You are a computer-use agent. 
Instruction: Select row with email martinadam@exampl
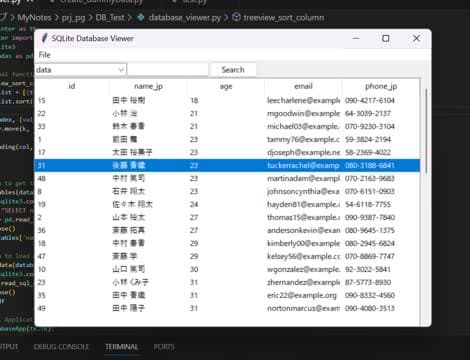tap(227, 178)
